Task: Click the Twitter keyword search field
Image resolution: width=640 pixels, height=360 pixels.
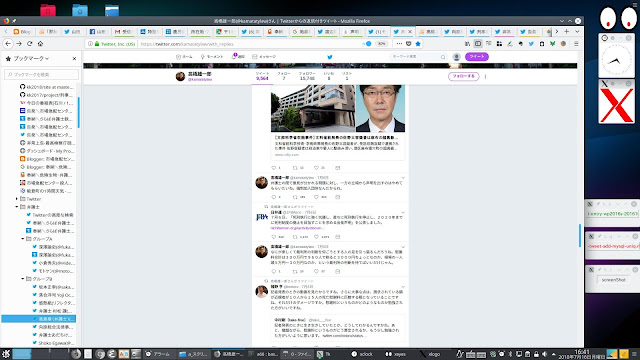Action: [x=418, y=57]
